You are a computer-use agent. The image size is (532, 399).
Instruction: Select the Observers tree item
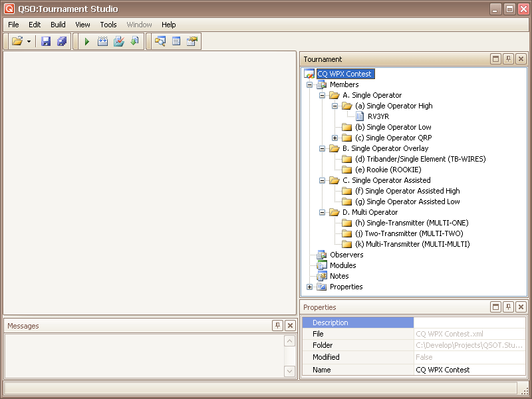click(346, 255)
